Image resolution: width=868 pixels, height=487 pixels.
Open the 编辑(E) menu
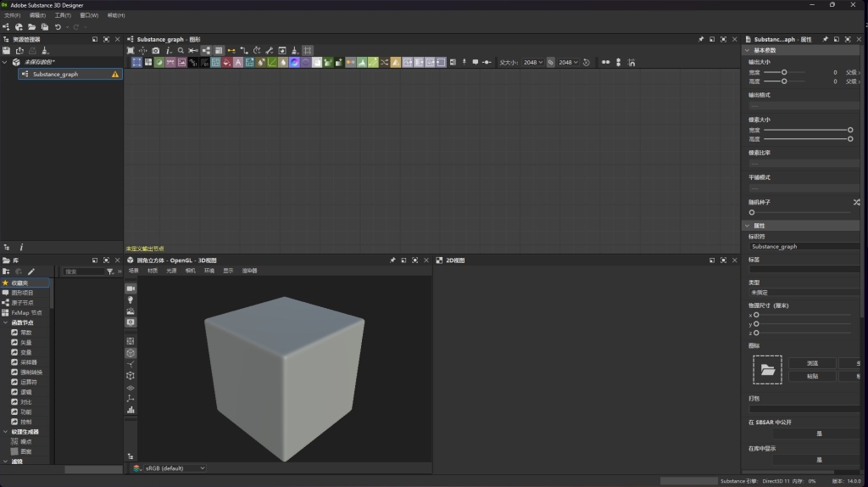tap(37, 15)
